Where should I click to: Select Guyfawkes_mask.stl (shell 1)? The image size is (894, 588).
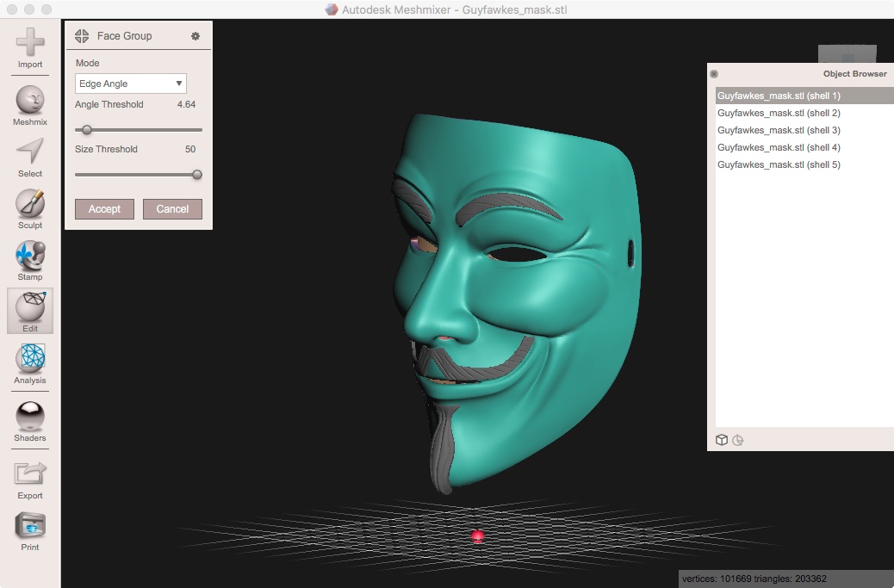coord(804,96)
